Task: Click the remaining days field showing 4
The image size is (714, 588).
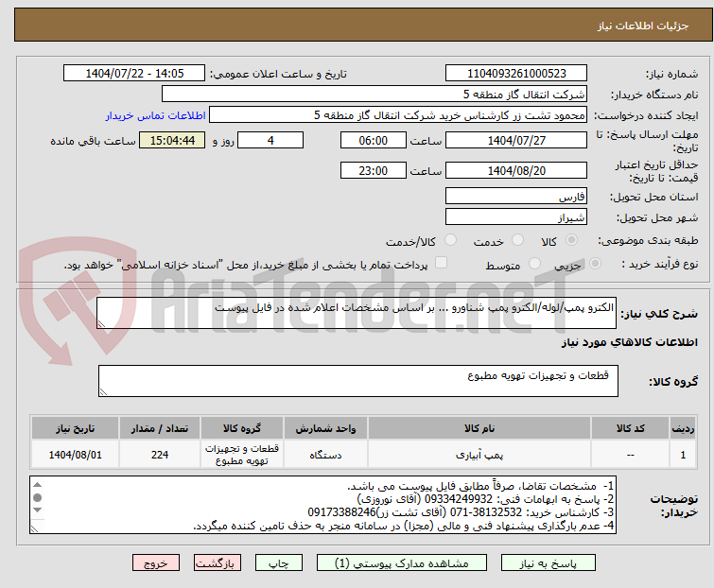Action: pos(270,140)
